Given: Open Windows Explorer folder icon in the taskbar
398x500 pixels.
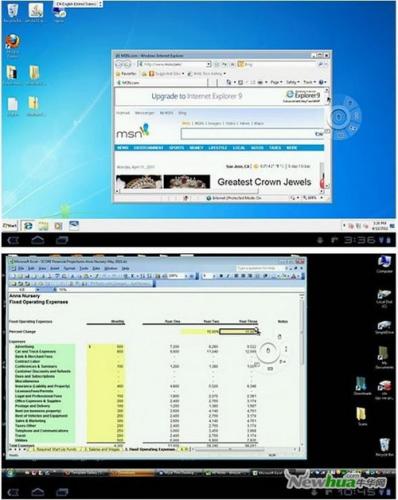Looking at the screenshot, I should click(x=43, y=226).
